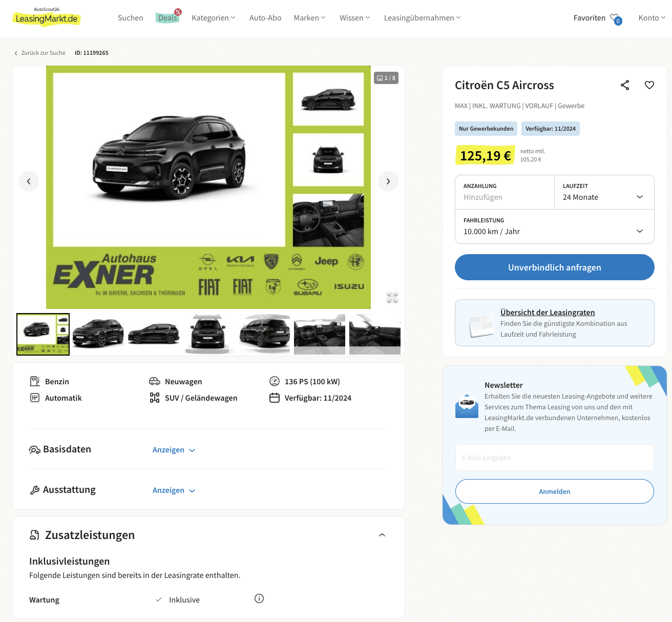Click the Favoriten text link
Screen dimensions: 672x622
(x=590, y=18)
